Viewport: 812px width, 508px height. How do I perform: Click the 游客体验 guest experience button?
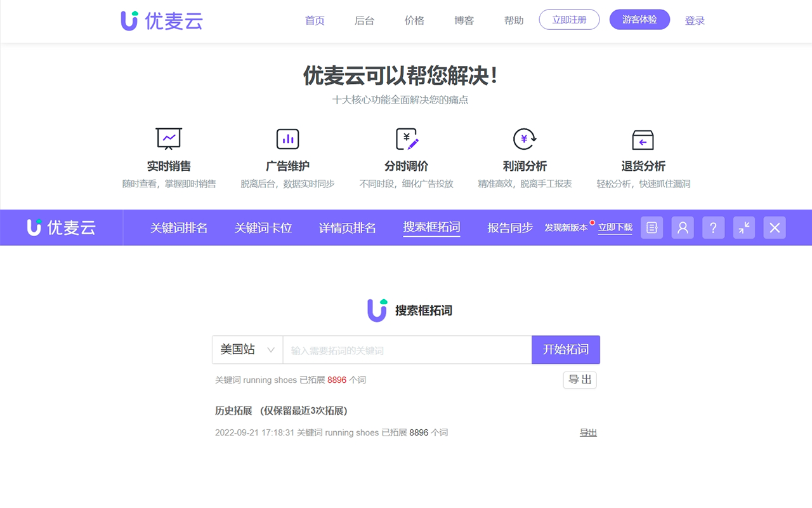(x=639, y=20)
